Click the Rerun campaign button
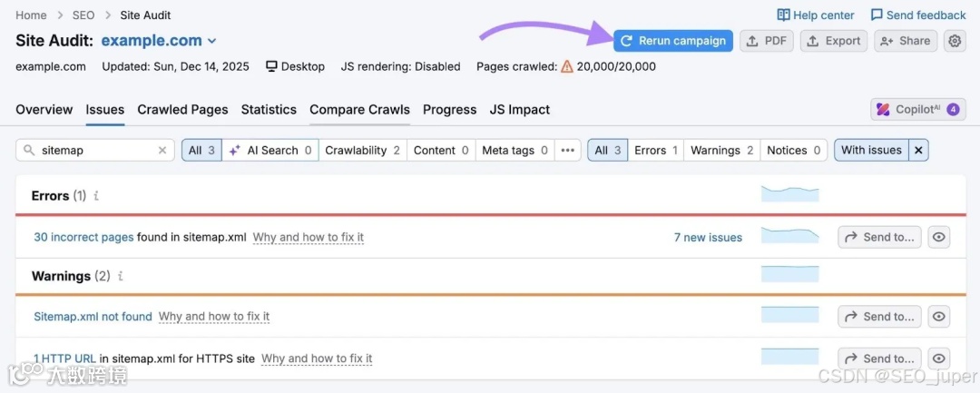 pos(672,41)
